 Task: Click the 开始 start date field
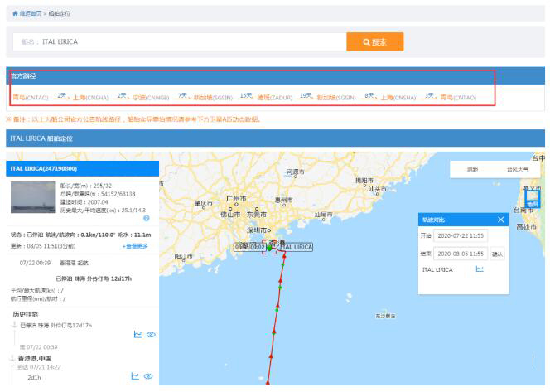pos(460,236)
